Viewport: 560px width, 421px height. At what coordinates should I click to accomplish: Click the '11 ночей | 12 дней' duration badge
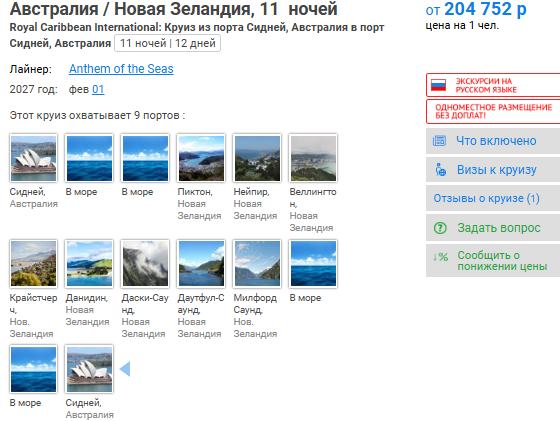pyautogui.click(x=168, y=43)
